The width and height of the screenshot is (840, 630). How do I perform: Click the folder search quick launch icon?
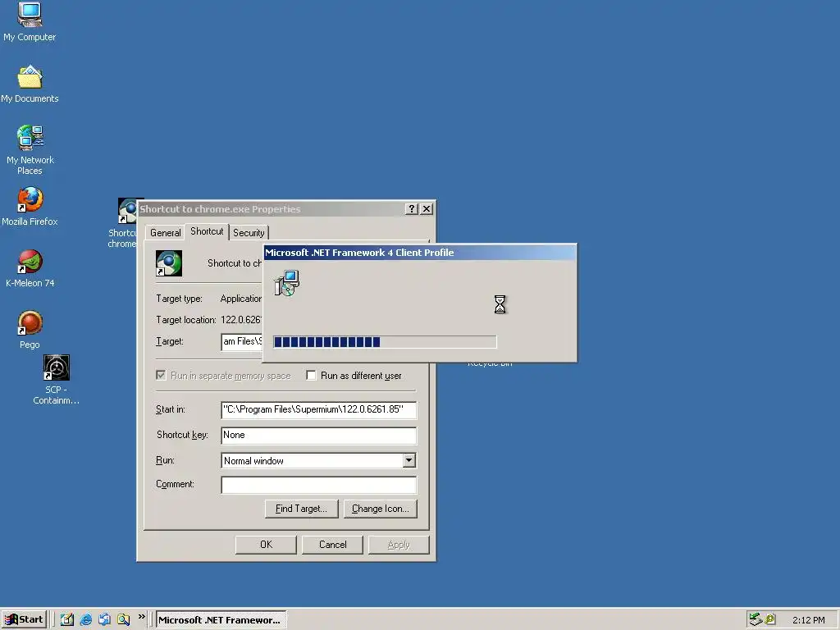[x=124, y=620]
